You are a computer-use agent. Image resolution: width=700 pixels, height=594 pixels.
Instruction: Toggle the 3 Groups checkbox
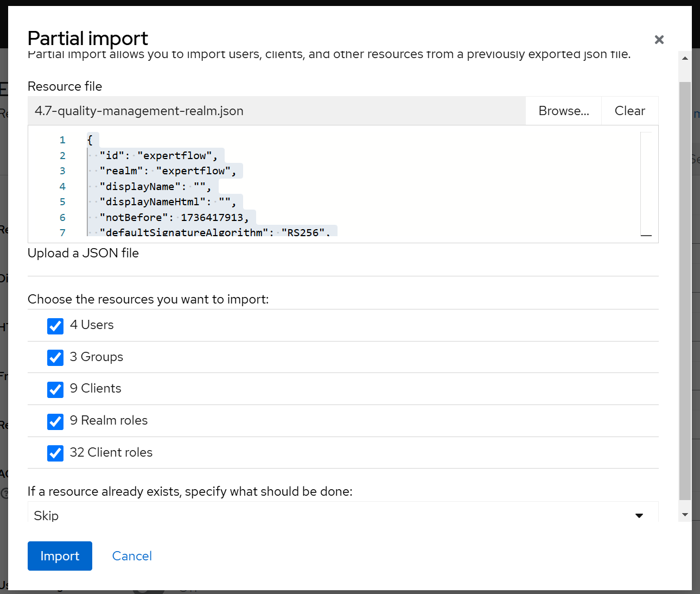click(x=55, y=358)
